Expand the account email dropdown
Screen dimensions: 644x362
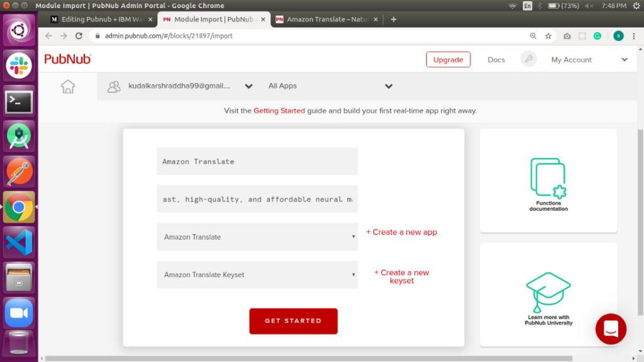(x=248, y=86)
